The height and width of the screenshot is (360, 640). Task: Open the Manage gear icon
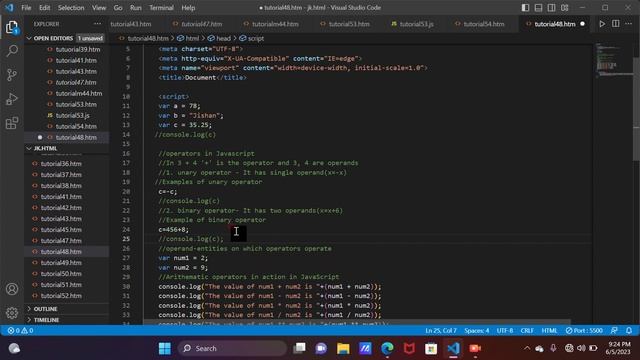tap(12, 313)
